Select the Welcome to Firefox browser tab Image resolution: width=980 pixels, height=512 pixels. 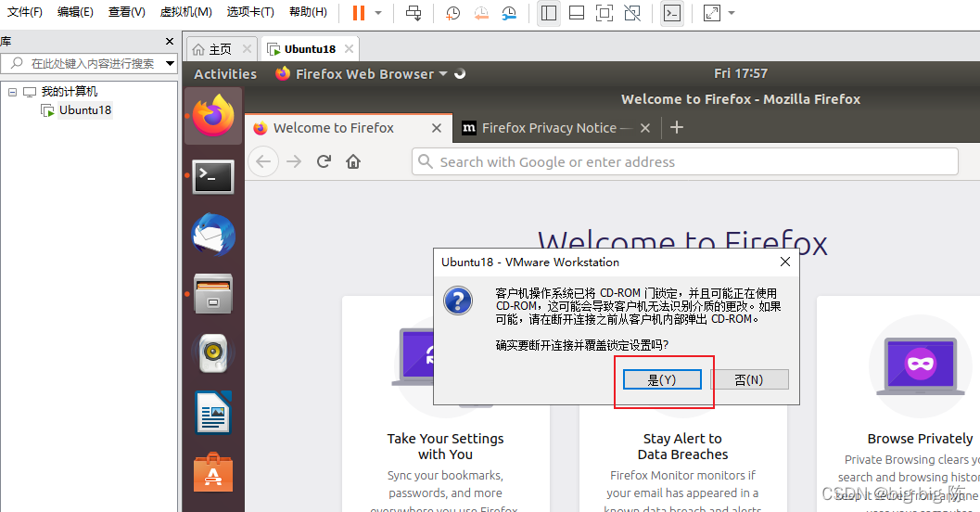(333, 128)
